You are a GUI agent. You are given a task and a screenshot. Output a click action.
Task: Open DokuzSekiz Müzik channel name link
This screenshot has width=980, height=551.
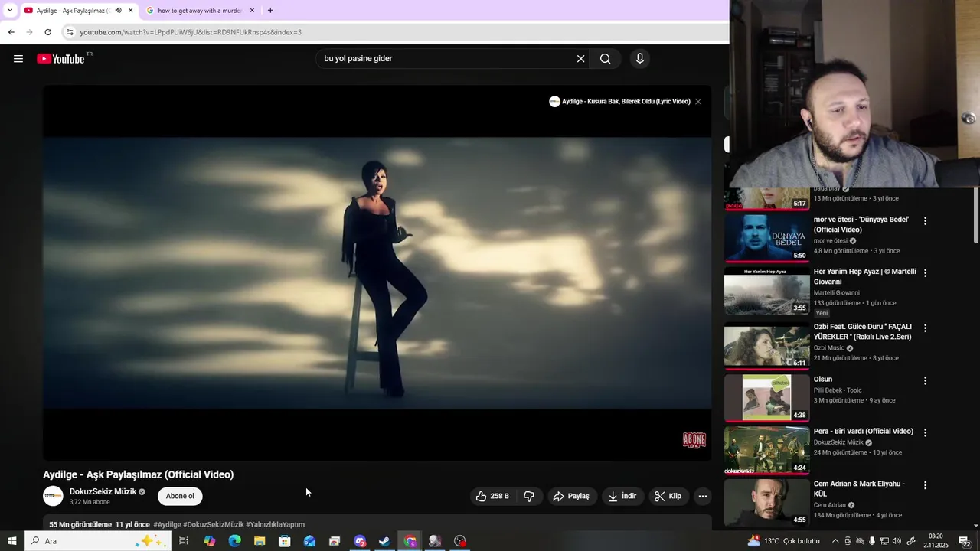[x=103, y=491]
